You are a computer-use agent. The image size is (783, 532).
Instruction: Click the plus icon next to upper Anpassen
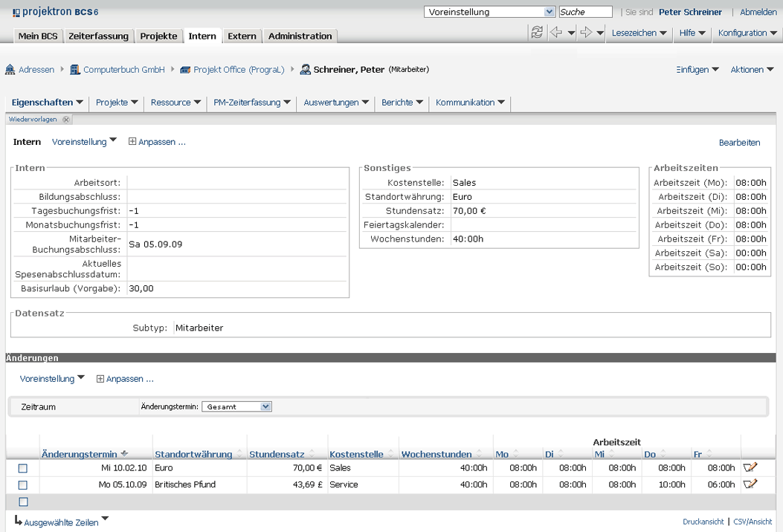pyautogui.click(x=132, y=141)
